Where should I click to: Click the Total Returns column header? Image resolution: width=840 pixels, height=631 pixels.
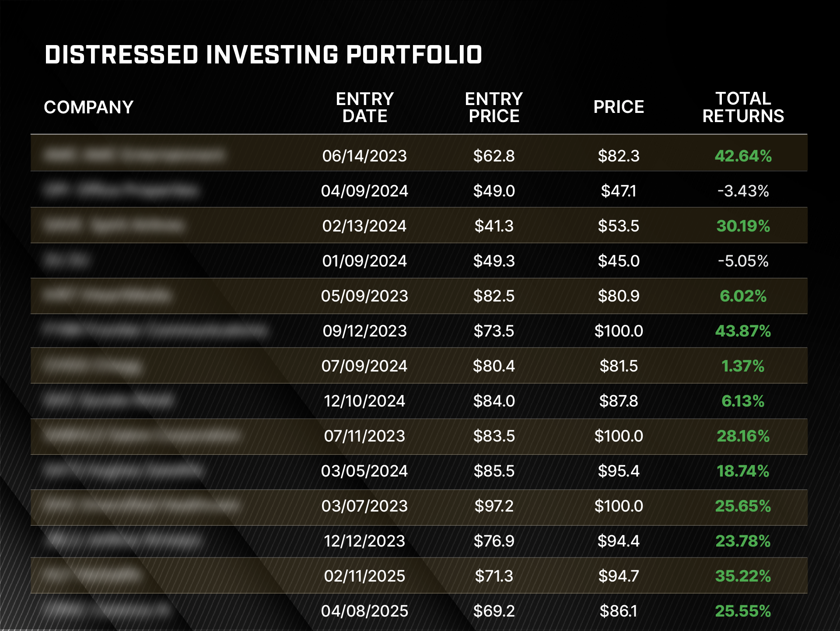tap(743, 107)
